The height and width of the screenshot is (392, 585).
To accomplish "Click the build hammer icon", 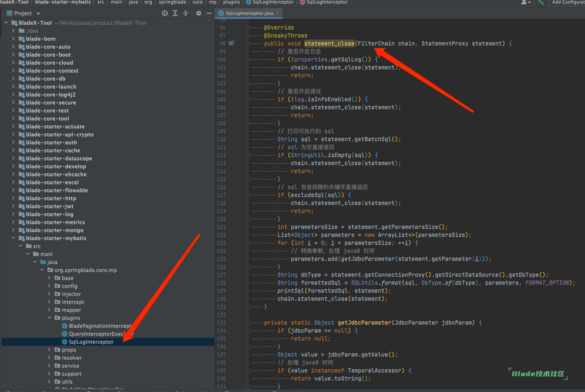I will click(x=541, y=2).
